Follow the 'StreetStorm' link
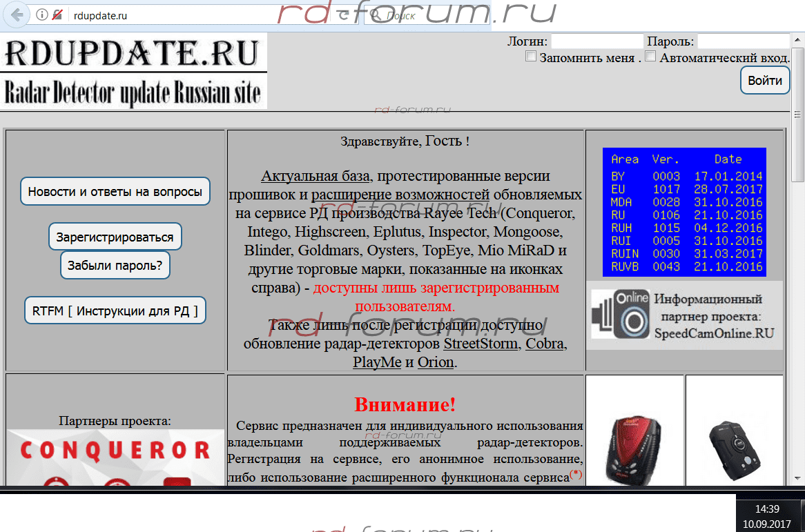805x532 pixels. 481,344
